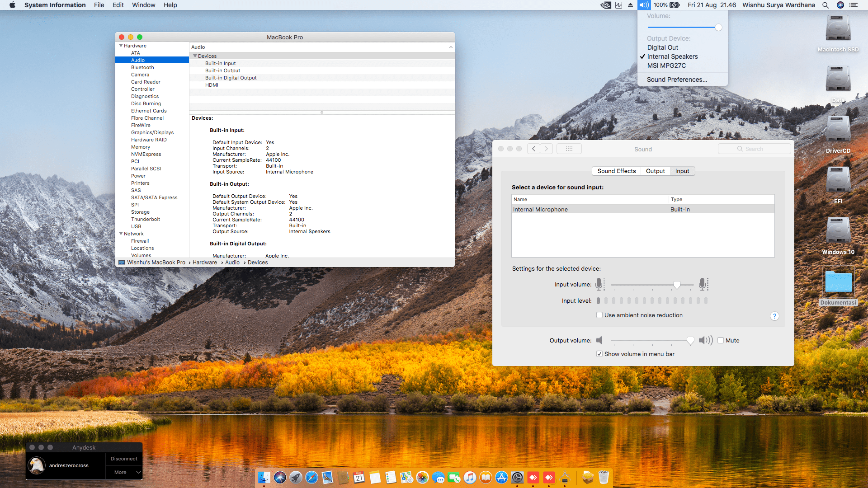Collapse the Network tree in sidebar
The width and height of the screenshot is (868, 488).
coord(121,234)
